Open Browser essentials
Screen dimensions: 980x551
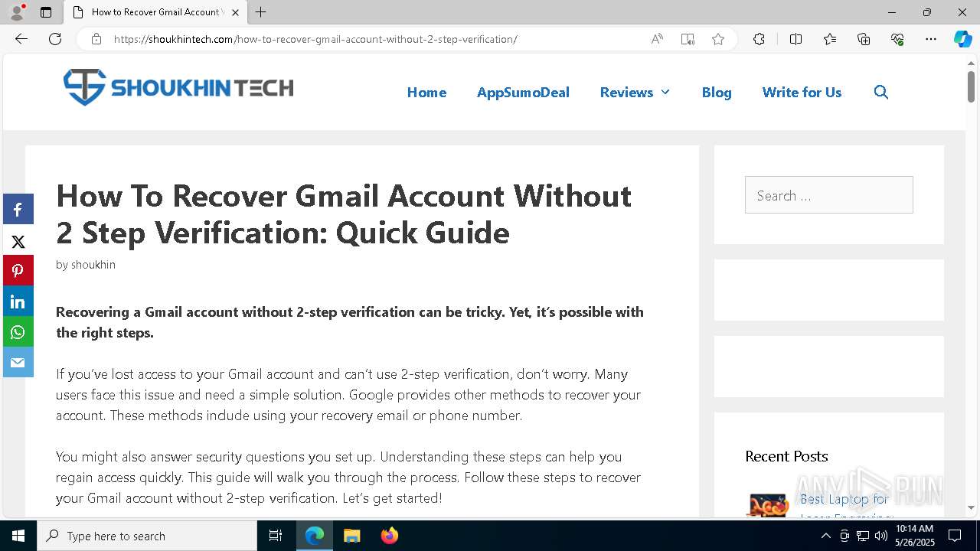coord(897,39)
